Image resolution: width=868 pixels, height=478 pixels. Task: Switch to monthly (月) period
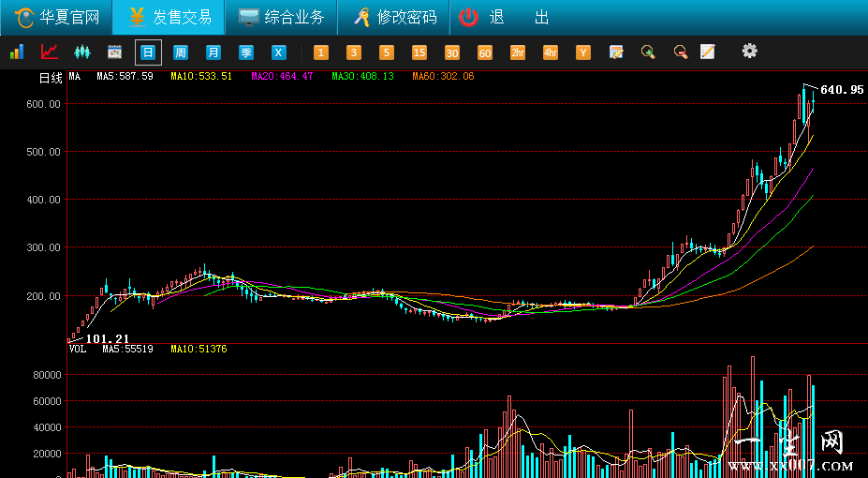click(x=213, y=52)
